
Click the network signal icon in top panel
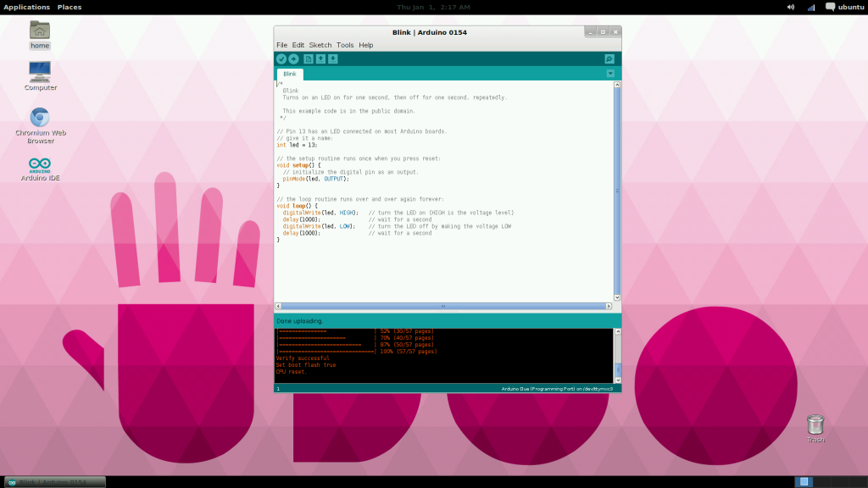point(811,7)
